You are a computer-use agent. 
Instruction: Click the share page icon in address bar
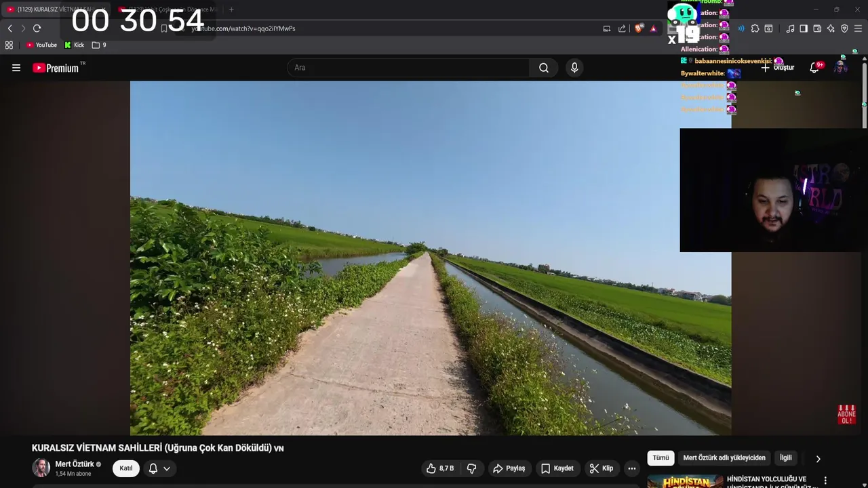click(x=622, y=28)
